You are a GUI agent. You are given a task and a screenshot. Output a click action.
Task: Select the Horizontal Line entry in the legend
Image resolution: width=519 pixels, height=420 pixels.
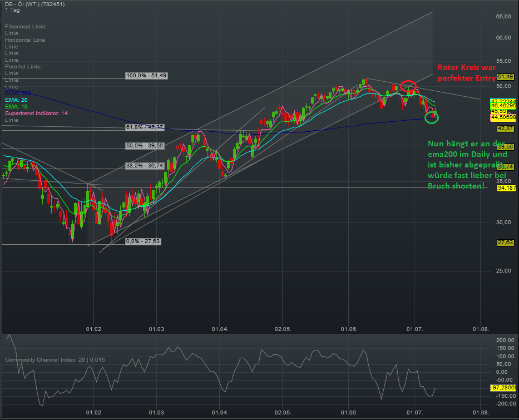pos(24,39)
